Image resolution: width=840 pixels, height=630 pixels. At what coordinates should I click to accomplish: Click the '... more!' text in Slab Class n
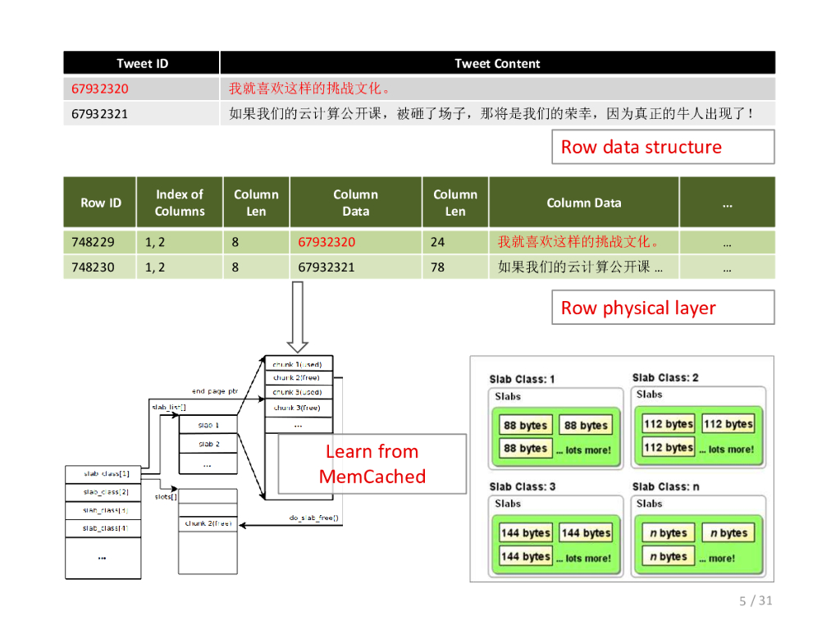point(717,558)
